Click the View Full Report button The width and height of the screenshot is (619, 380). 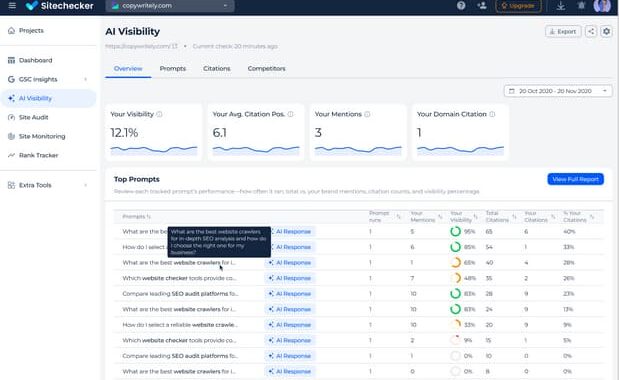coord(575,179)
